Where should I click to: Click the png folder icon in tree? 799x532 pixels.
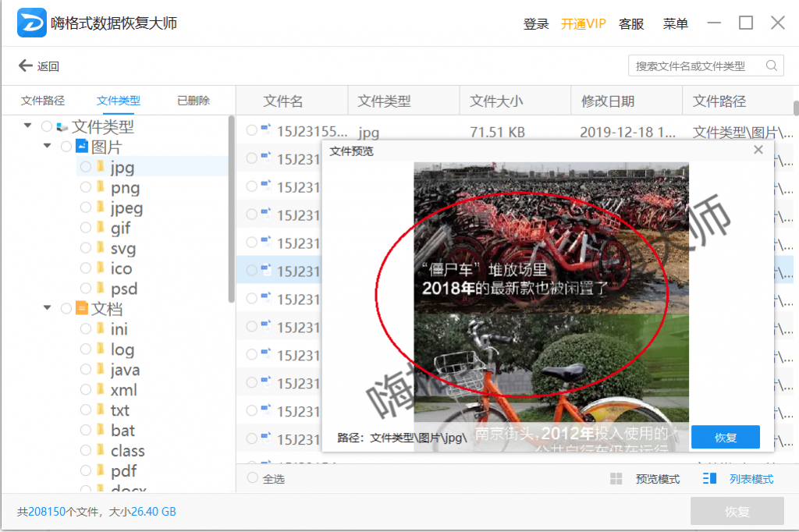[x=101, y=187]
